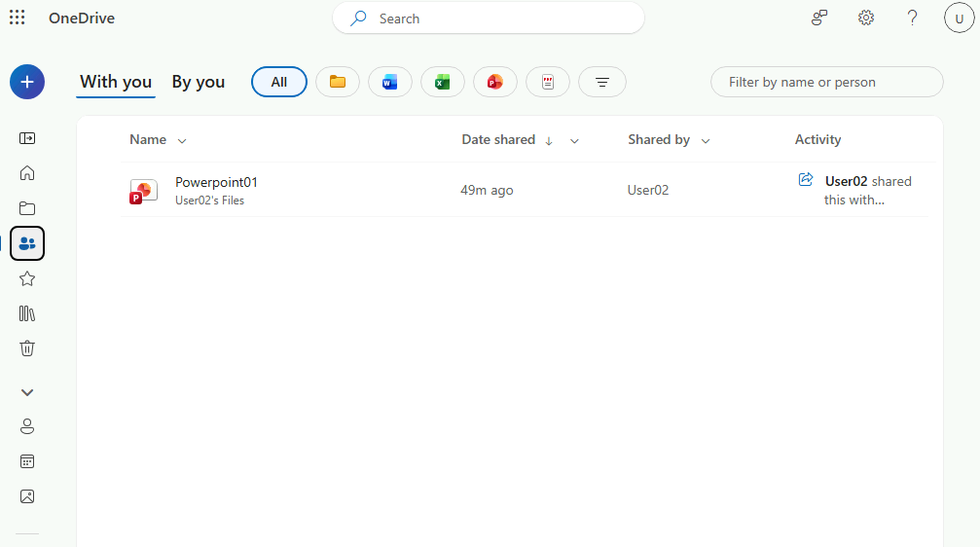Open the feedback chat icon
This screenshot has width=980, height=547.
[x=819, y=18]
